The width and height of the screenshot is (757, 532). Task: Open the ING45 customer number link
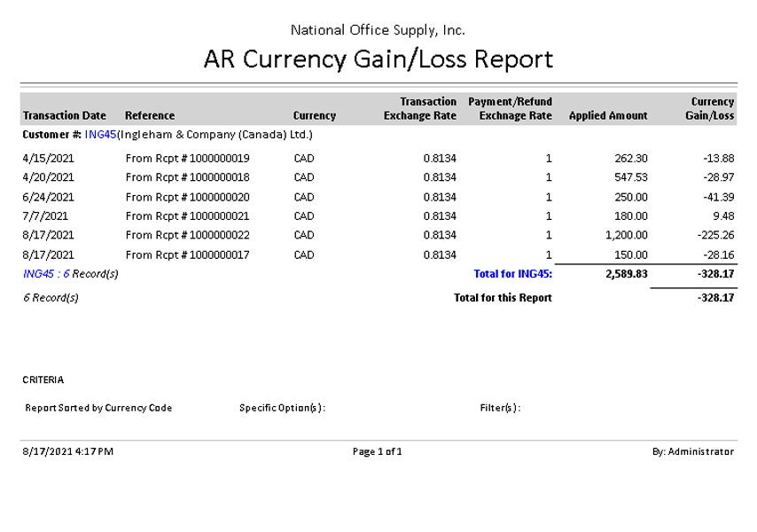[100, 136]
